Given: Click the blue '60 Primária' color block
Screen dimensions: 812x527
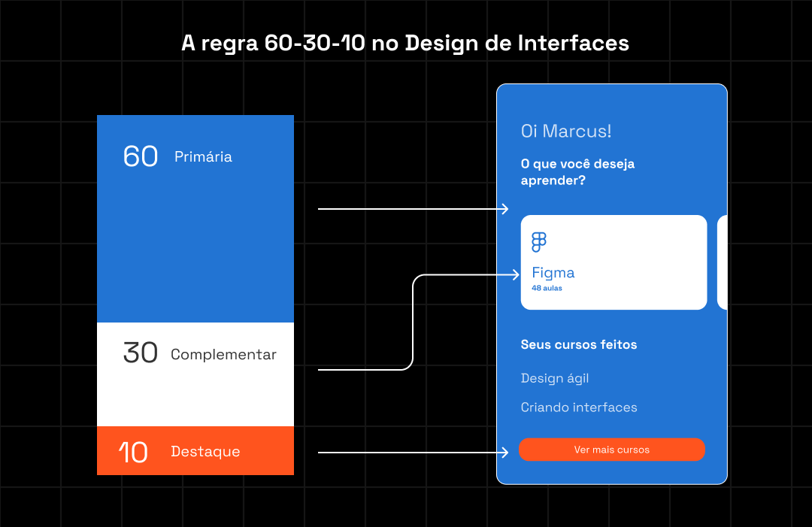Looking at the screenshot, I should coord(195,219).
